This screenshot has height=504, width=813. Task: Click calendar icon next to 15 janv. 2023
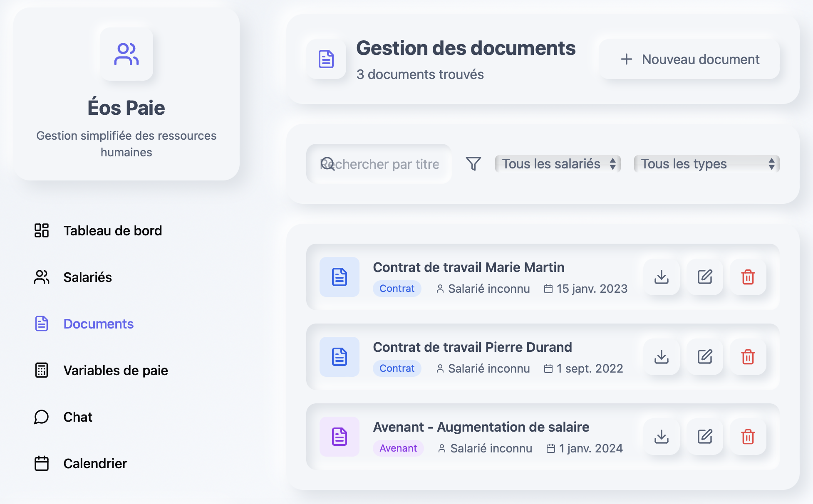coord(548,289)
